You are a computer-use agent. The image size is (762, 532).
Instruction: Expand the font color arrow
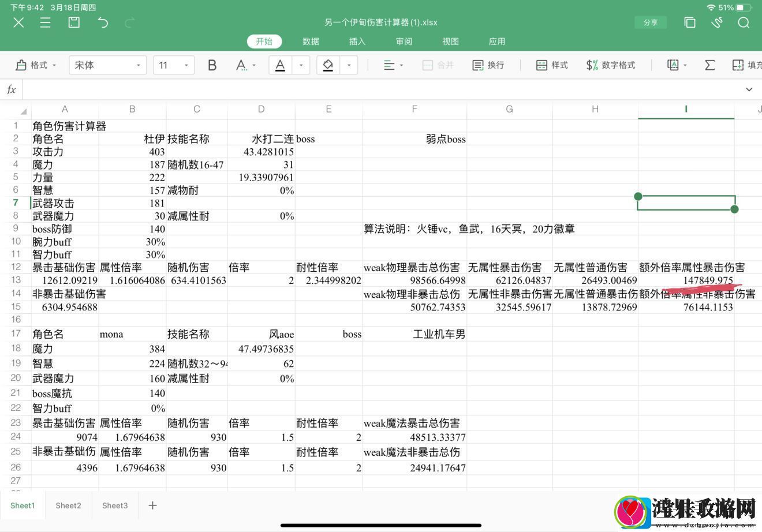coord(301,65)
